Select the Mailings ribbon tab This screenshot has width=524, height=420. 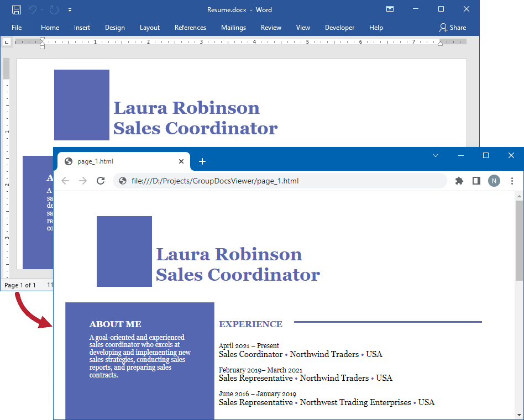[x=233, y=28]
